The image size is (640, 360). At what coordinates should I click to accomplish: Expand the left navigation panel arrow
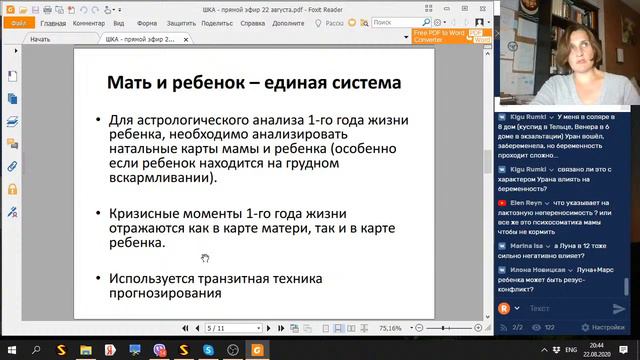[16, 51]
